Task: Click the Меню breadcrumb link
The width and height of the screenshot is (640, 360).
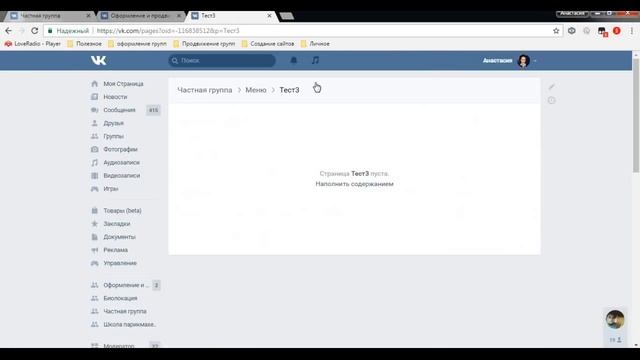Action: point(256,90)
